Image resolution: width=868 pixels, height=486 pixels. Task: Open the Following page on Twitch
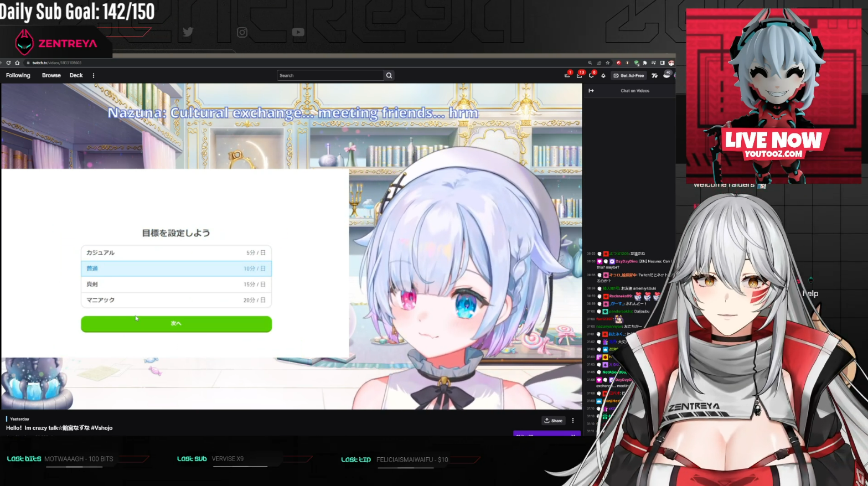(x=18, y=75)
